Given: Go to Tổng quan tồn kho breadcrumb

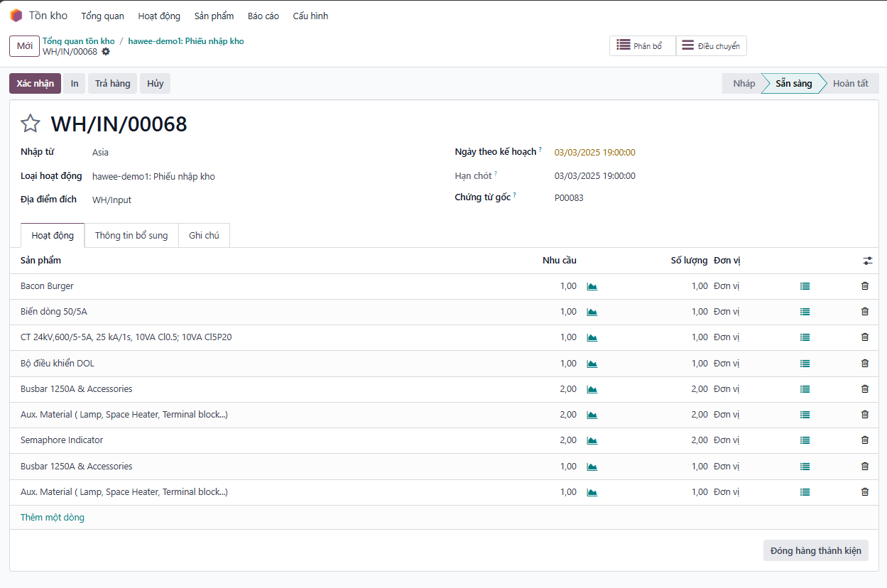Looking at the screenshot, I should tap(79, 41).
